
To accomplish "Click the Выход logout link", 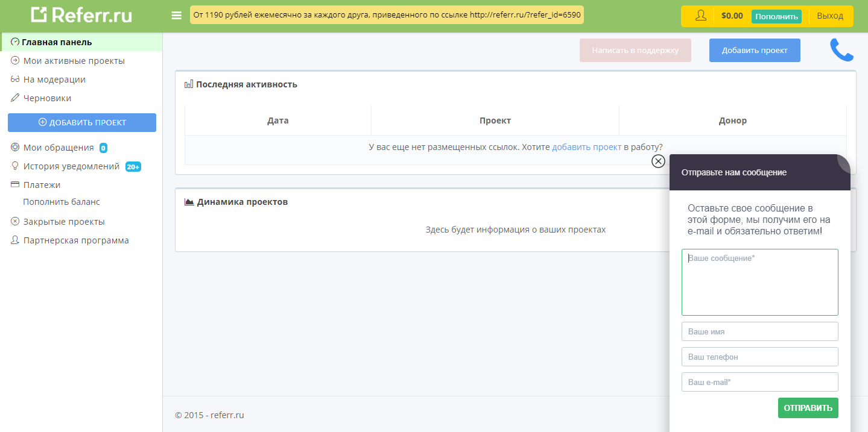I will pos(830,16).
